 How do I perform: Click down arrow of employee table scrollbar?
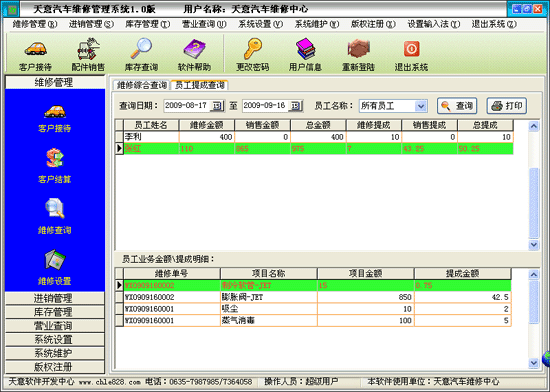point(534,244)
